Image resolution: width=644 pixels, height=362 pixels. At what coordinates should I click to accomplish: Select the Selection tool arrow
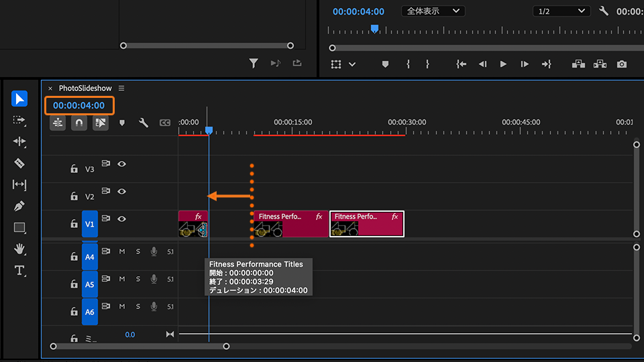pos(19,99)
